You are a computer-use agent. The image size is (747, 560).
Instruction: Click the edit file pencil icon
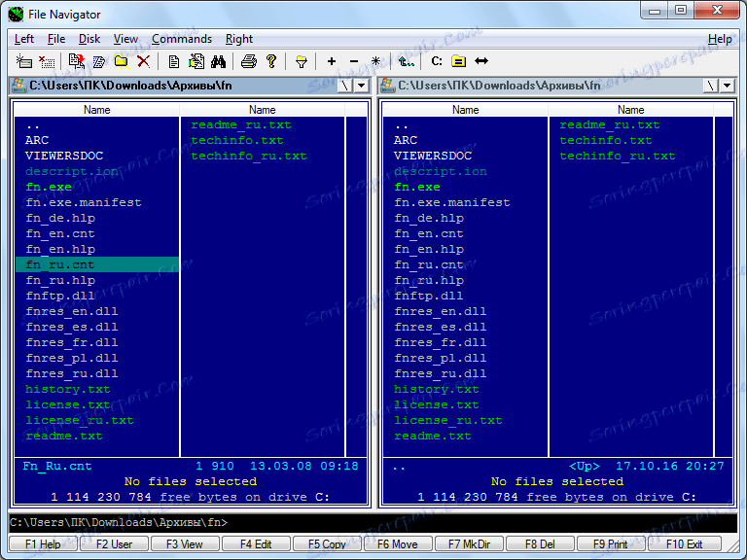196,61
